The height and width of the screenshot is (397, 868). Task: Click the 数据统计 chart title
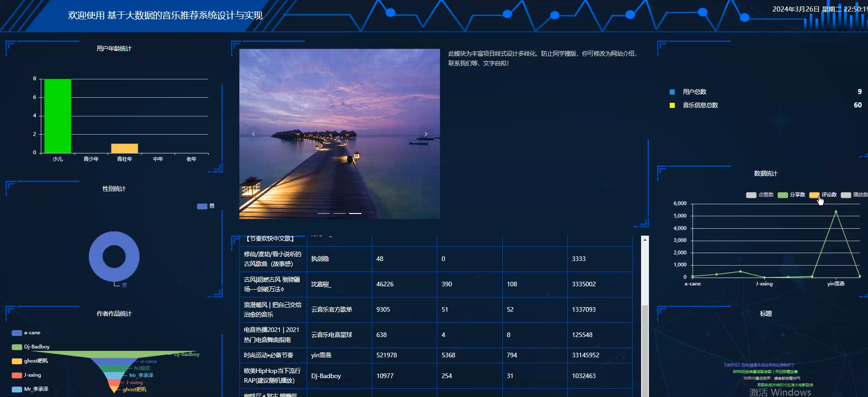point(766,173)
